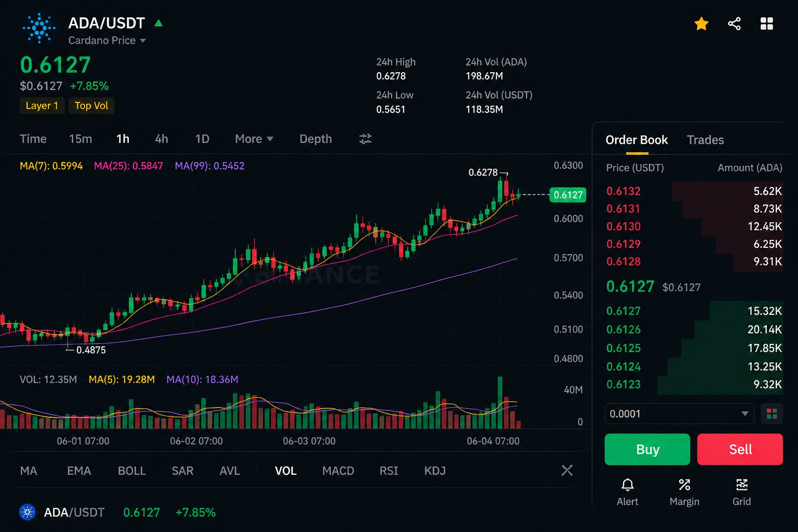Screen dimensions: 798x532
Task: Select the 1h interval
Action: pyautogui.click(x=123, y=139)
